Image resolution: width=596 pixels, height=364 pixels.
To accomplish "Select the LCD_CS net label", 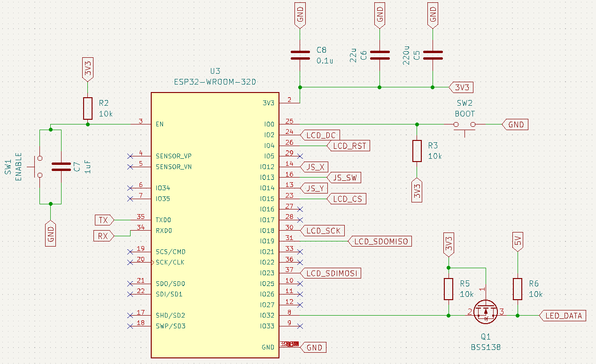I will pyautogui.click(x=346, y=199).
